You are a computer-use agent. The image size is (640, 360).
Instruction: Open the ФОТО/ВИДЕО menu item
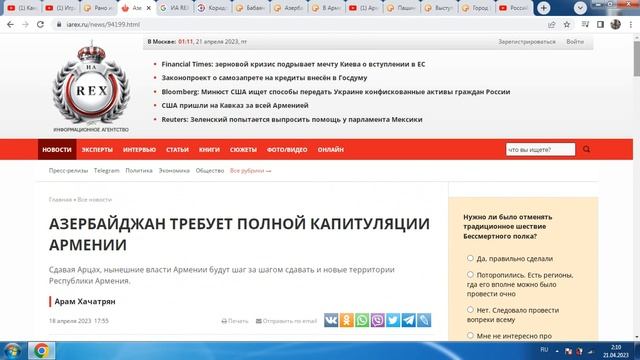pyautogui.click(x=287, y=150)
